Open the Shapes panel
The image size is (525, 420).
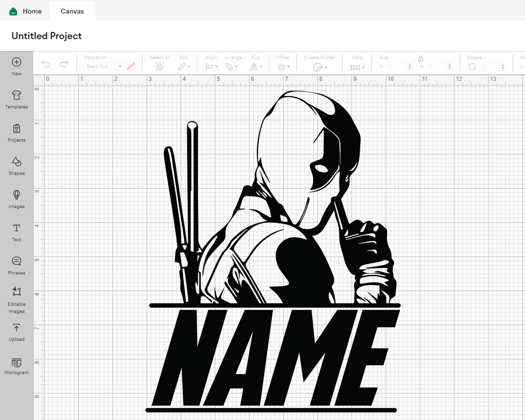16,166
